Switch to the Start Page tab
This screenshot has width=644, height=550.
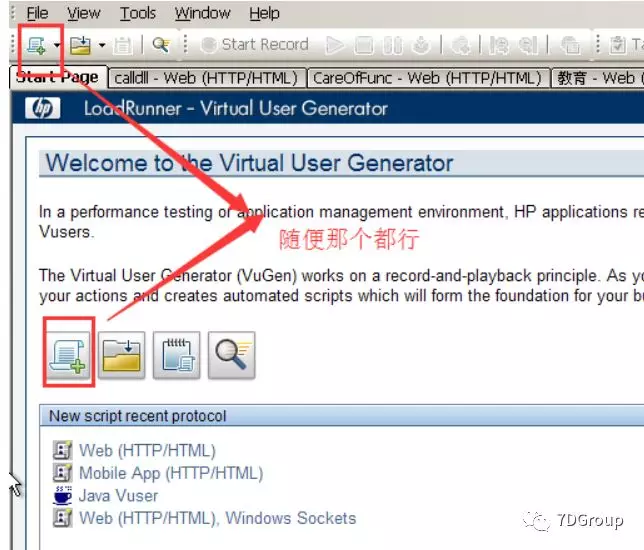pos(58,77)
